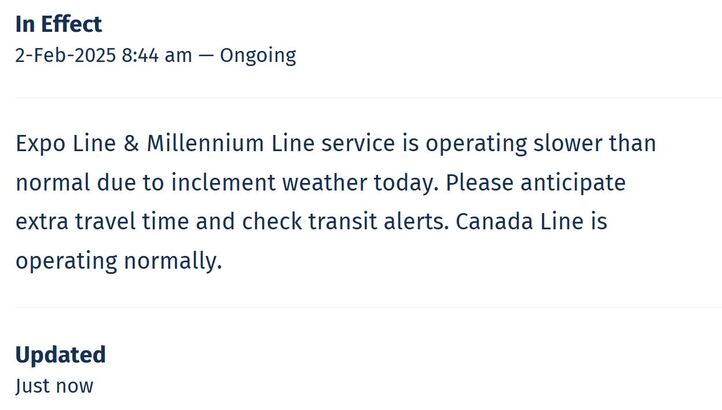Click the word "normal" starting the second line

[x=51, y=184]
